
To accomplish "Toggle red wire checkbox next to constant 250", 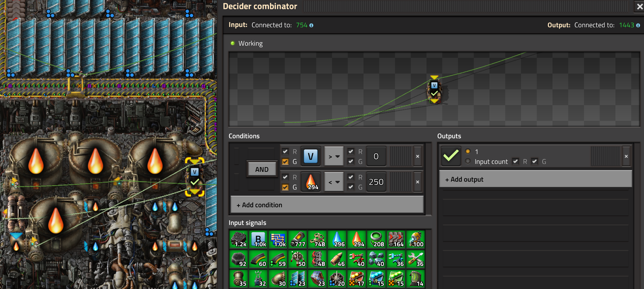I will coord(351,177).
